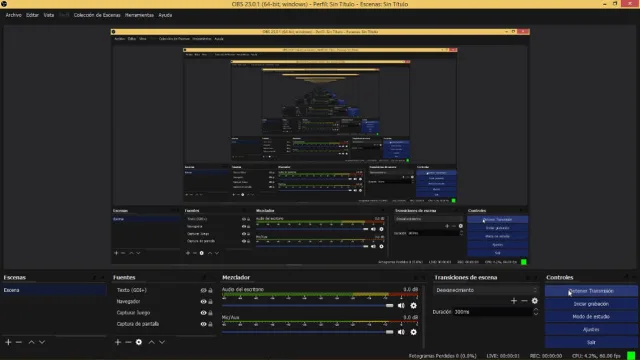Toggle visibility of Navegador source
640x360 pixels.
pos(203,302)
